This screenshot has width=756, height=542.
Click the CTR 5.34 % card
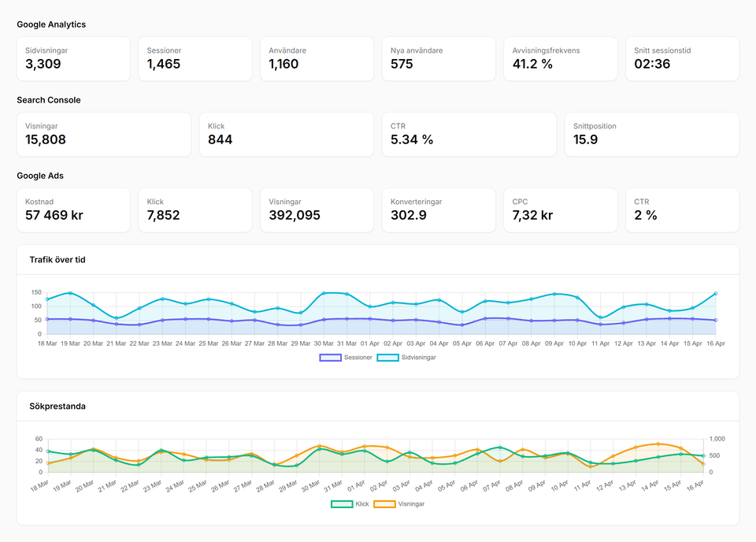pos(469,134)
